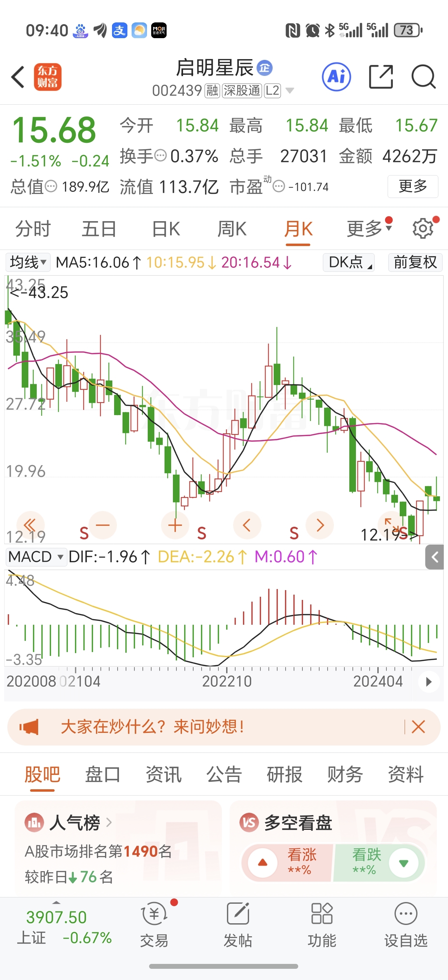Switch to 五日 chart tab
448x980 pixels.
click(99, 229)
